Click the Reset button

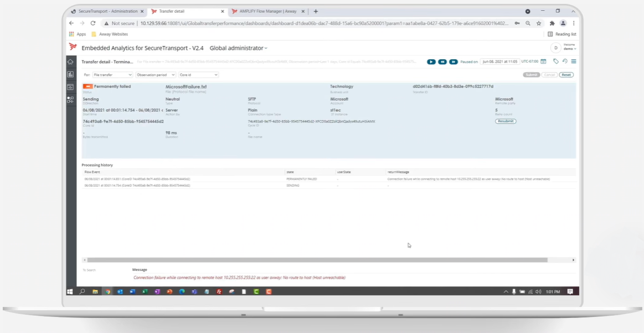566,75
